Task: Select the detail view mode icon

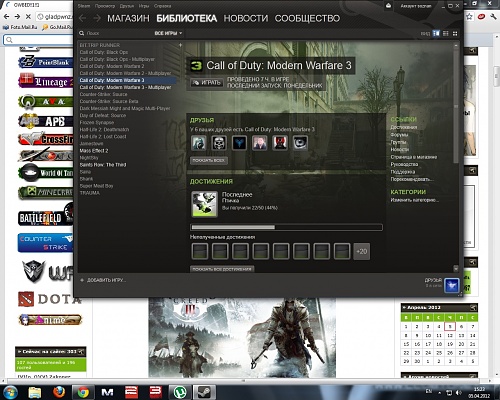Action: click(x=436, y=33)
